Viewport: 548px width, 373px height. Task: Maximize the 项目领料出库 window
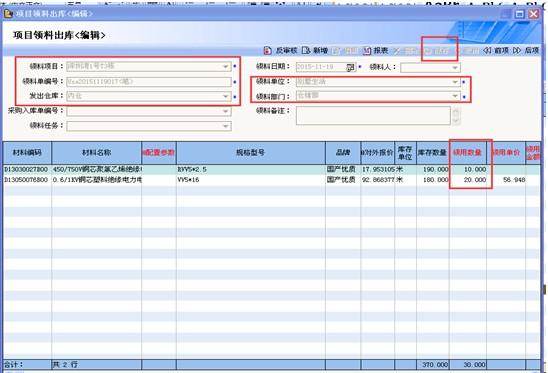[x=519, y=14]
